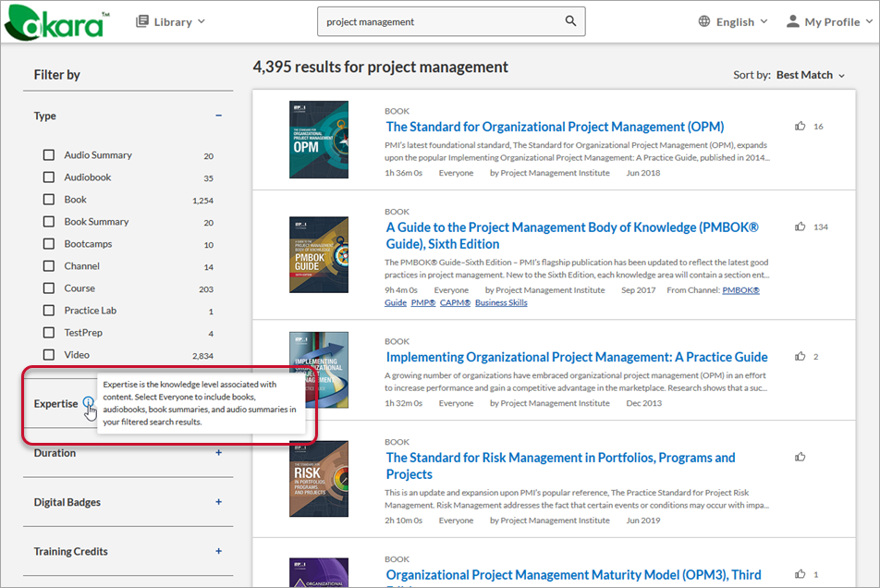Image resolution: width=880 pixels, height=588 pixels.
Task: Click the Expertise info icon
Action: click(88, 403)
